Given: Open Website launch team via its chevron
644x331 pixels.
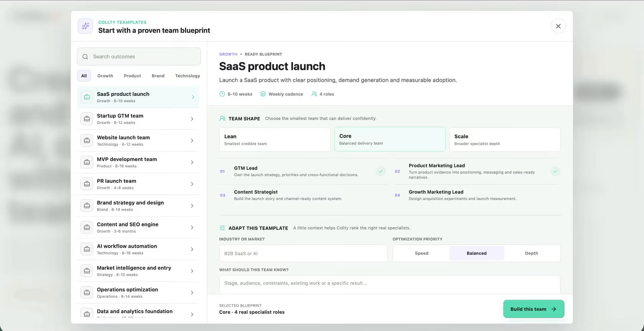Looking at the screenshot, I should coord(192,141).
